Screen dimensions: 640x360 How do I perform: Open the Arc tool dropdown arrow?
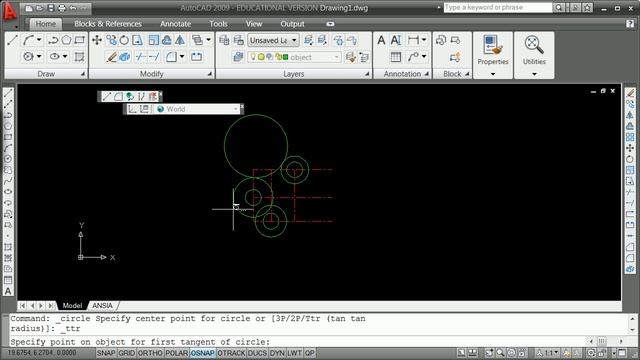pos(39,40)
